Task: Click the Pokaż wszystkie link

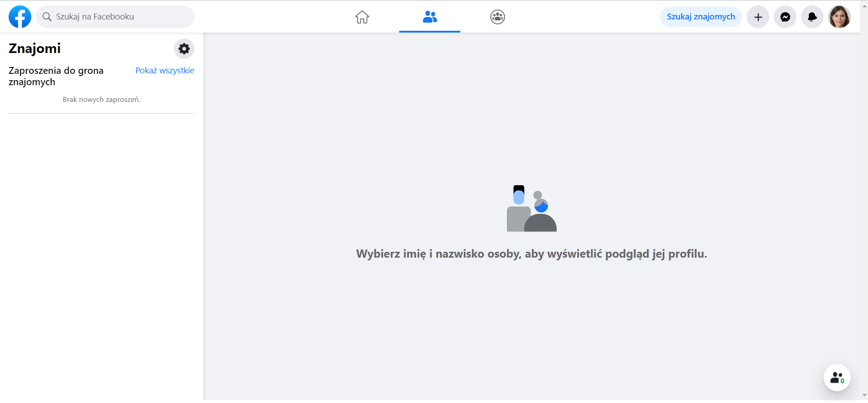Action: point(165,71)
